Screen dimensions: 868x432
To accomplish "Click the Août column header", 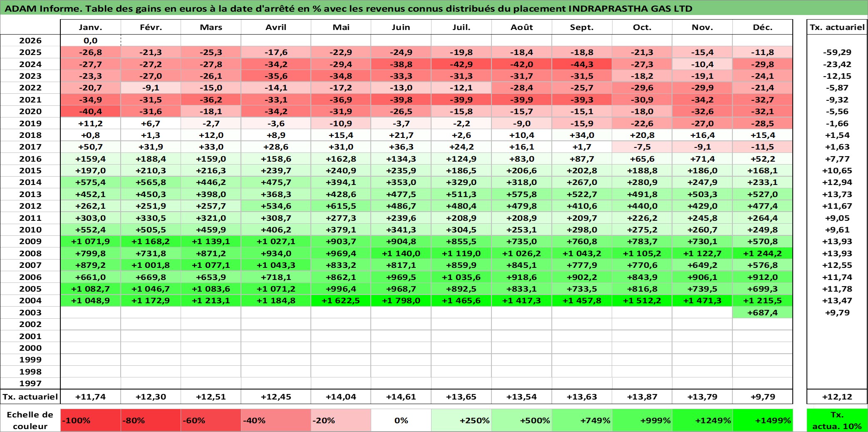I will click(x=522, y=27).
